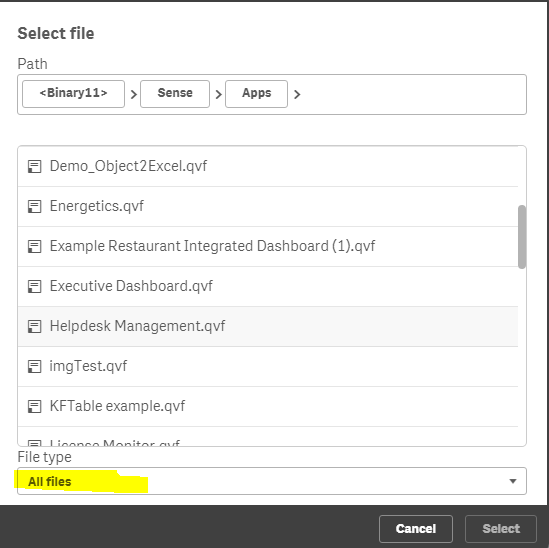This screenshot has height=548, width=549.
Task: Choose Example Restaurant Integrated Dashboard (1).qvf
Action: (212, 246)
